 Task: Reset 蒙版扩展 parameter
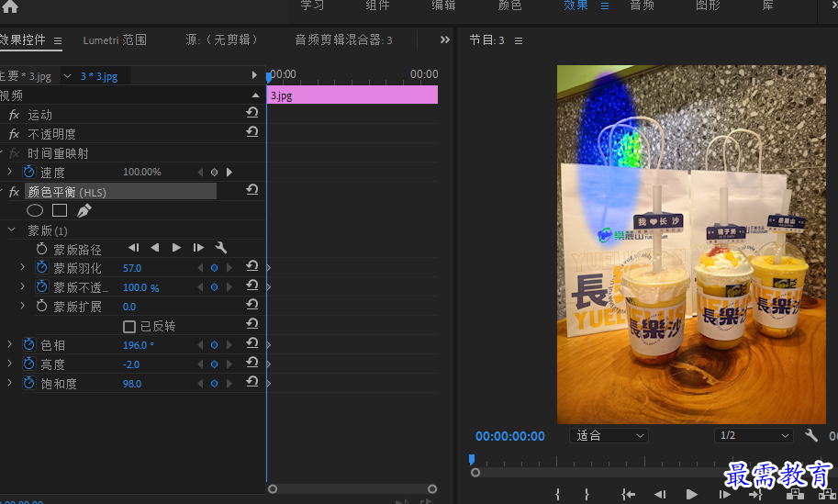pos(252,305)
